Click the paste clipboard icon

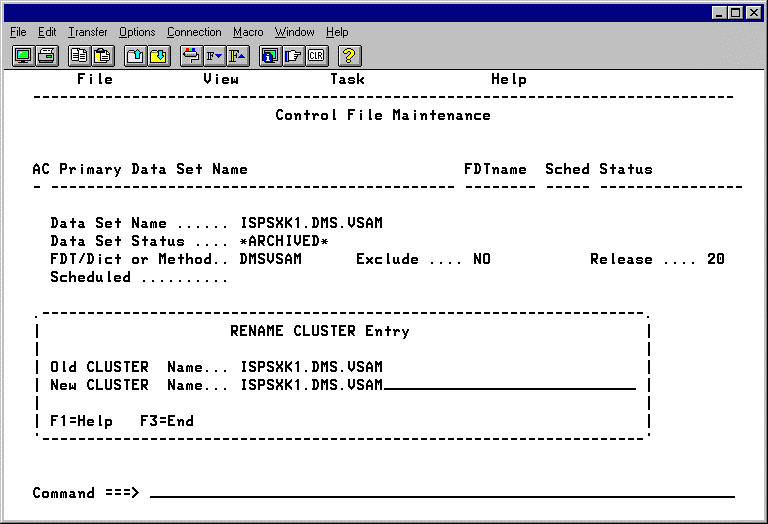101,56
